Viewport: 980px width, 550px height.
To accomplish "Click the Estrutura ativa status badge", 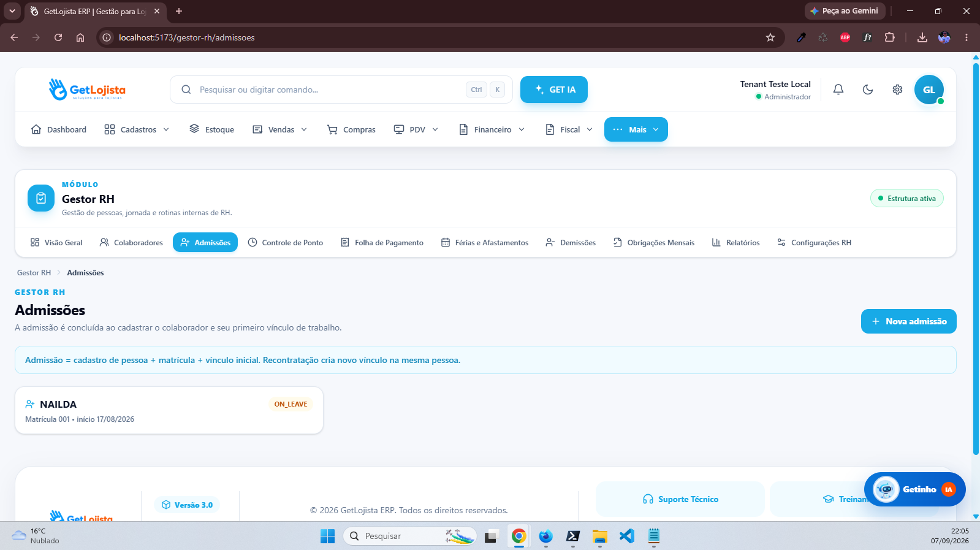I will tap(907, 199).
